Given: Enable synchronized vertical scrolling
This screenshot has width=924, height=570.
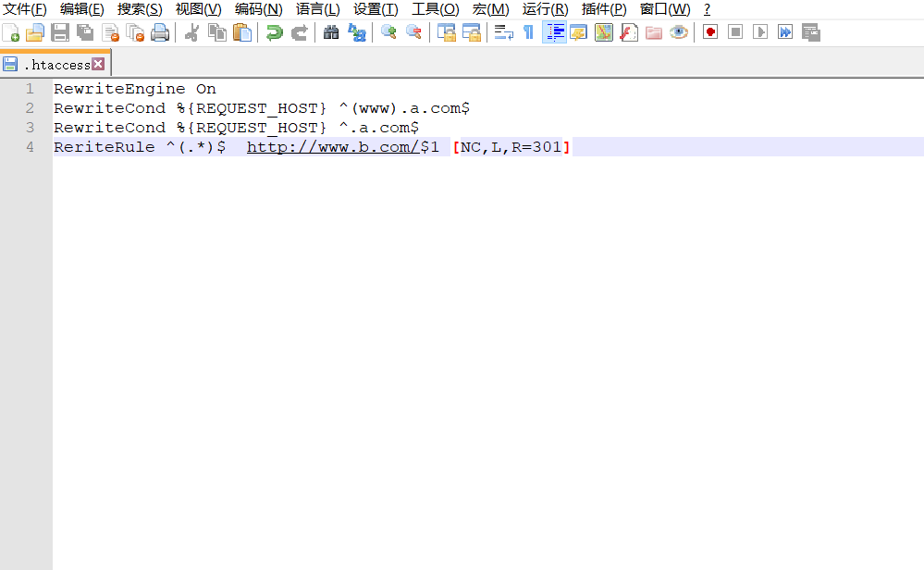Looking at the screenshot, I should tap(446, 32).
